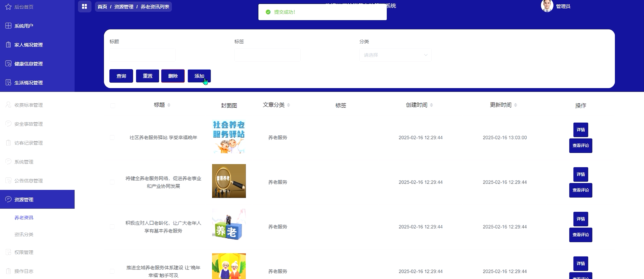Click the 系统用户 sidebar icon
The height and width of the screenshot is (279, 644).
pos(8,26)
